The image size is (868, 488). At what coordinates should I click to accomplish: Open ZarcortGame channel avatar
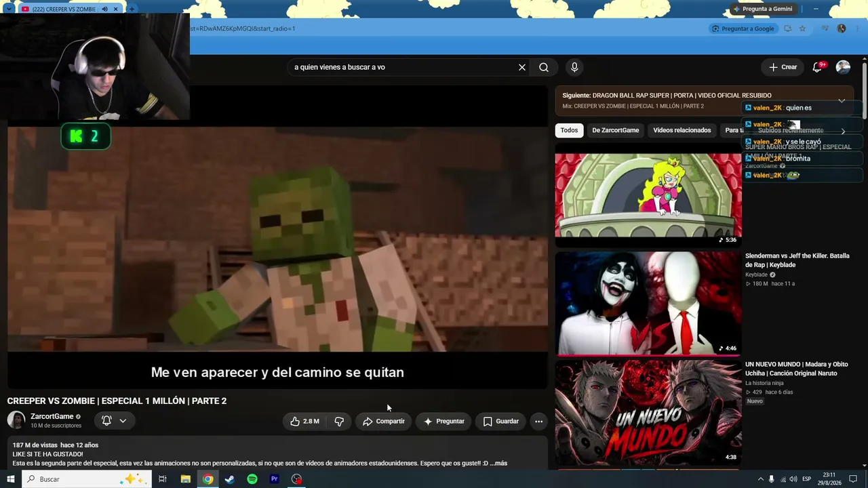pos(16,420)
